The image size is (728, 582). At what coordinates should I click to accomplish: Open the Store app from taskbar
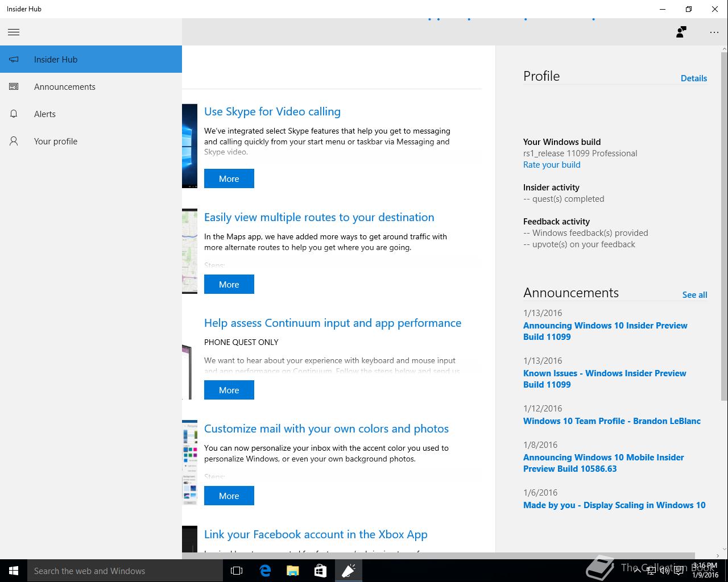coord(320,571)
